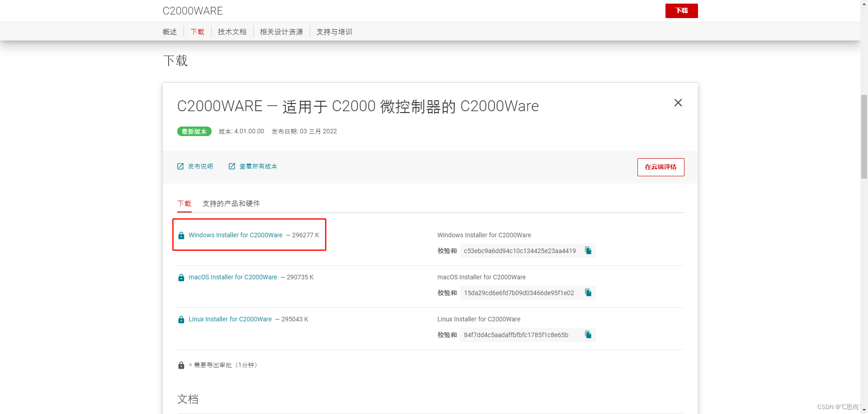Close the C2000WARE download panel with X
Screen dimensions: 868x414
click(678, 103)
